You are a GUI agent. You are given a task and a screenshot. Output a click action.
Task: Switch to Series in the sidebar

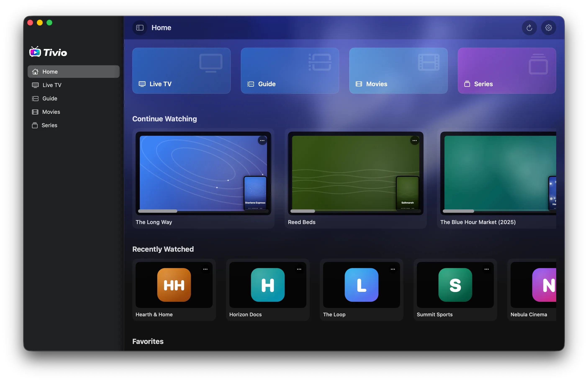[74, 125]
